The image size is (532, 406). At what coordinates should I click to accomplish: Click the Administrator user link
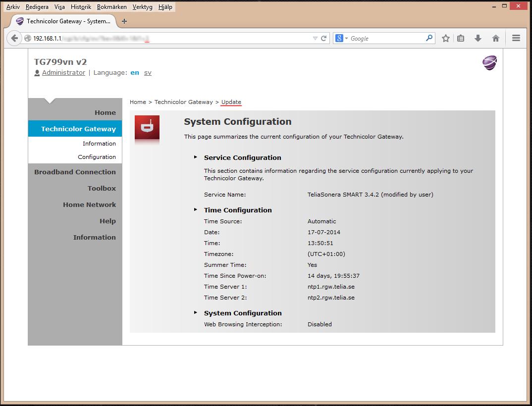click(x=63, y=73)
